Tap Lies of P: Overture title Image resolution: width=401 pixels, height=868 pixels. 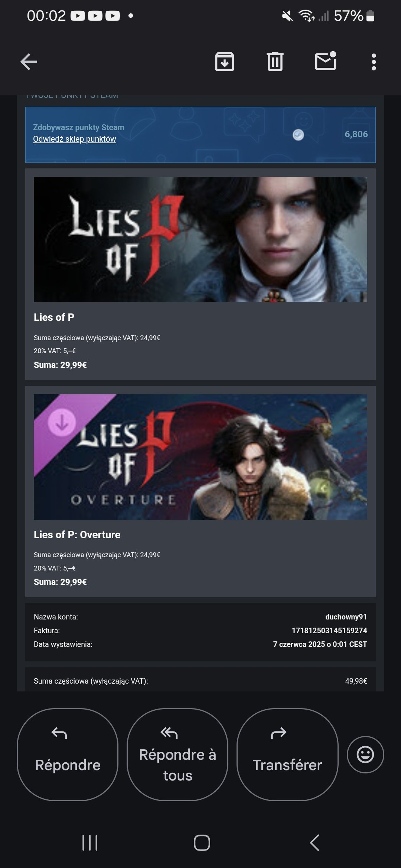(77, 535)
